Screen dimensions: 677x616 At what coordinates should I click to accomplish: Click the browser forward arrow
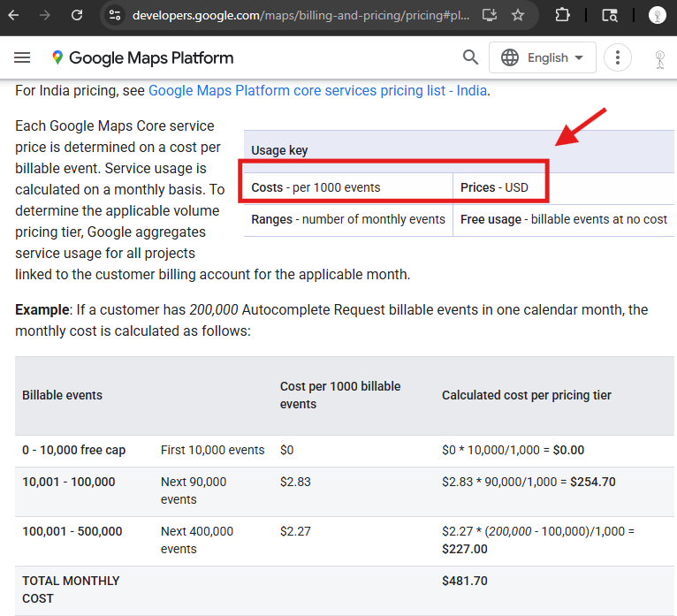(44, 16)
